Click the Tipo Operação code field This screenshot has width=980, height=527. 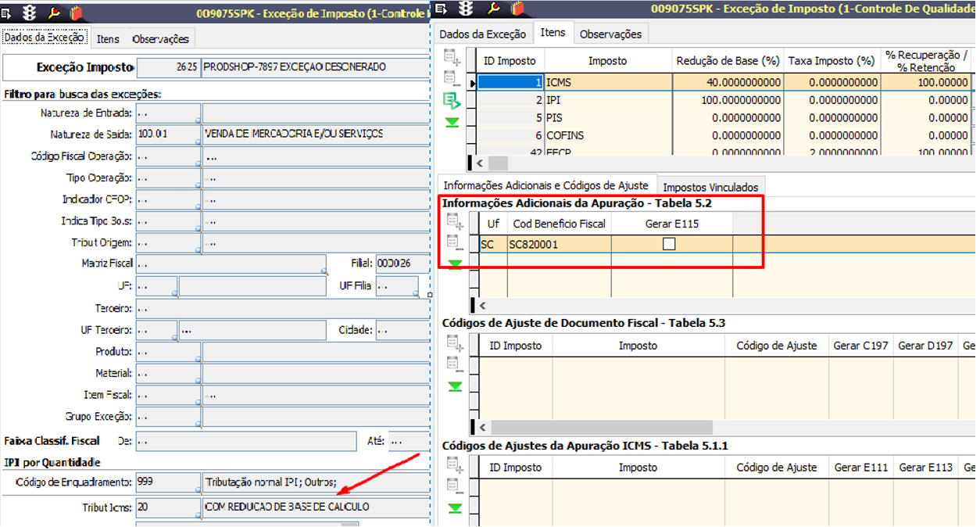click(169, 178)
